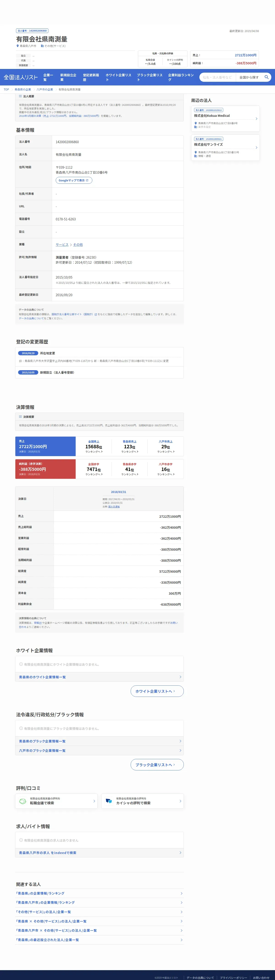This screenshot has height=980, width=275.
Task: Open 青森県売上 ranking link 123位
Action: pos(130,447)
